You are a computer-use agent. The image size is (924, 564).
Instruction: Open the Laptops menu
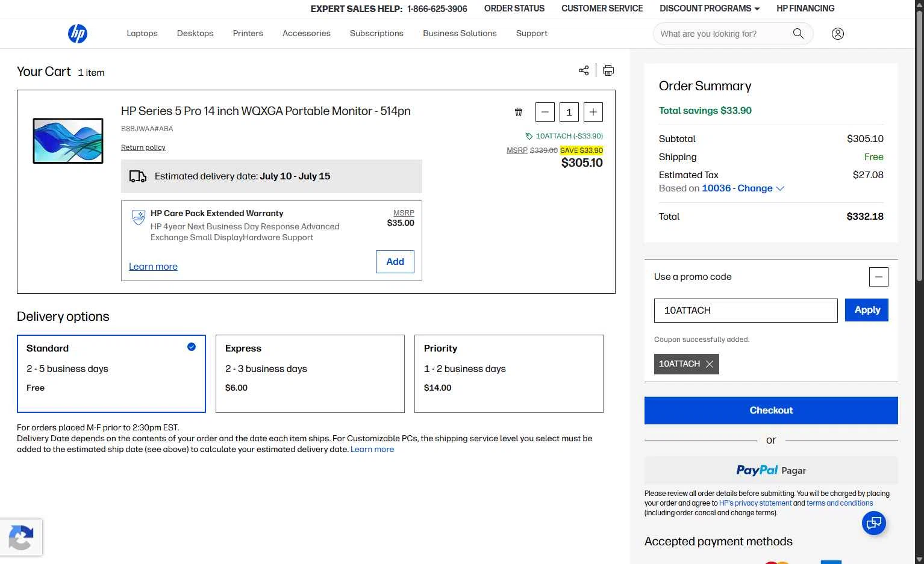coord(142,34)
